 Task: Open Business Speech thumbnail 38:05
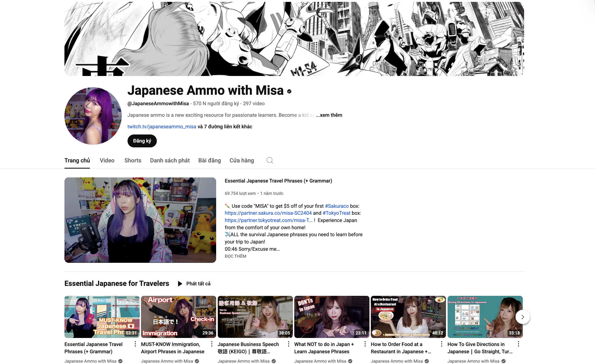[x=255, y=317]
